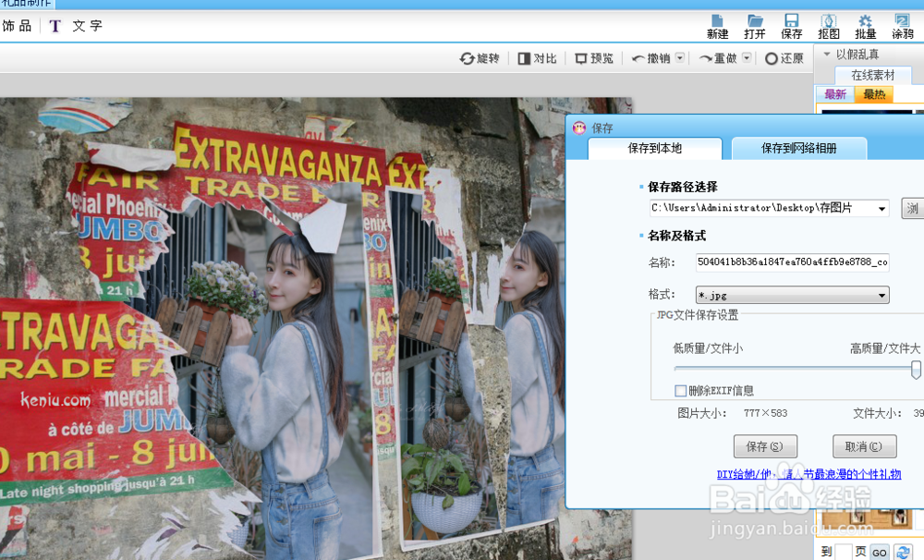Switch to the 最新 newest tab
This screenshot has height=560, width=924.
click(835, 94)
